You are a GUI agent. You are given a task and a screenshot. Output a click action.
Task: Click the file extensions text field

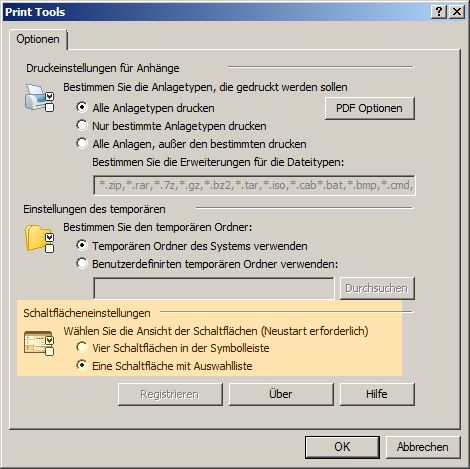(x=254, y=185)
